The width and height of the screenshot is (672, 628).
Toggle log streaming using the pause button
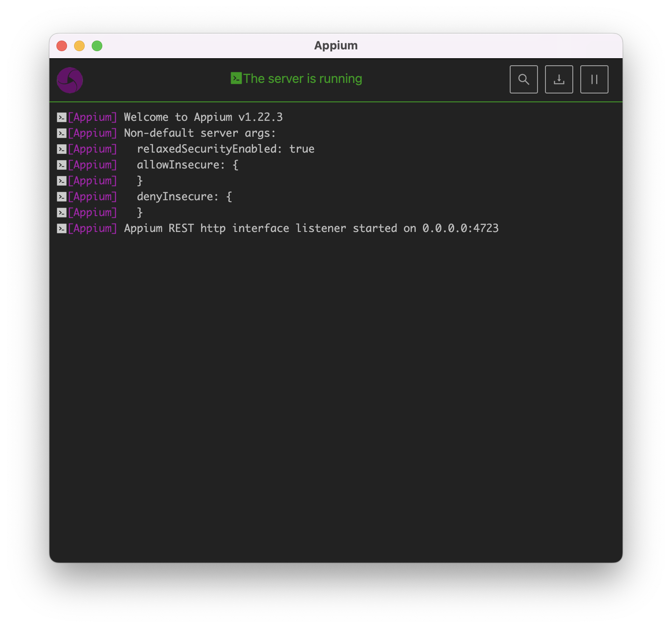(594, 79)
